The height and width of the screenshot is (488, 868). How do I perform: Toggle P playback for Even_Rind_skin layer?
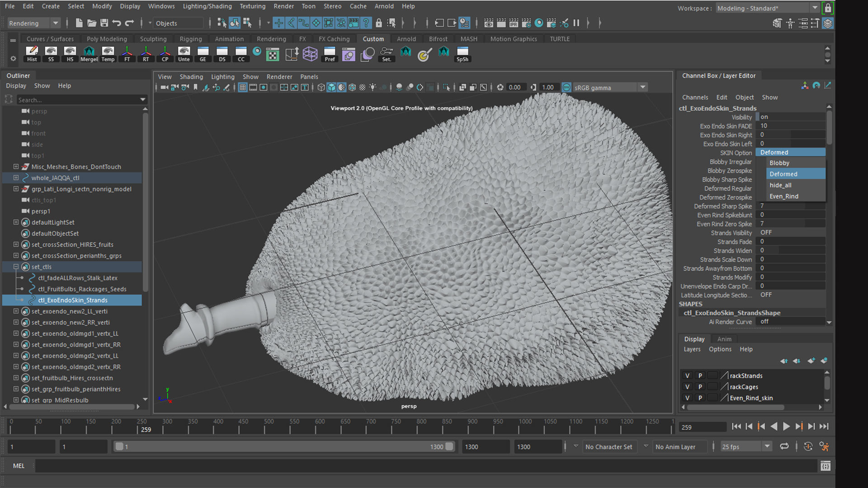(x=700, y=398)
